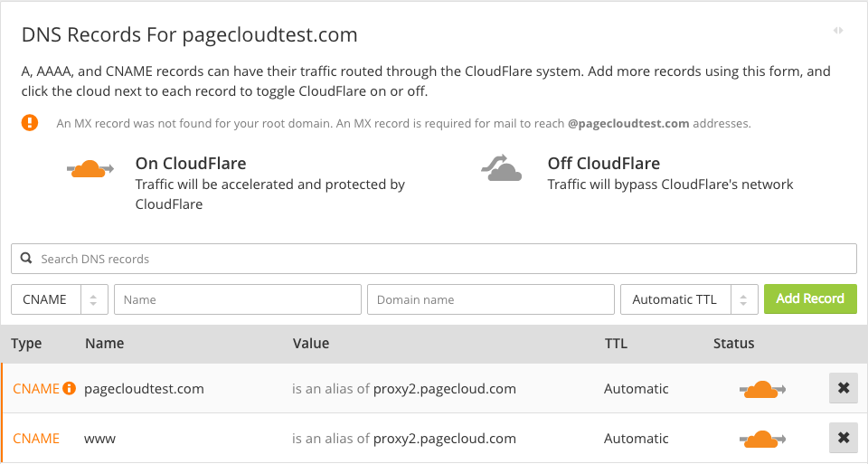Edit the www record name
This screenshot has height=464, width=868.
tap(100, 439)
